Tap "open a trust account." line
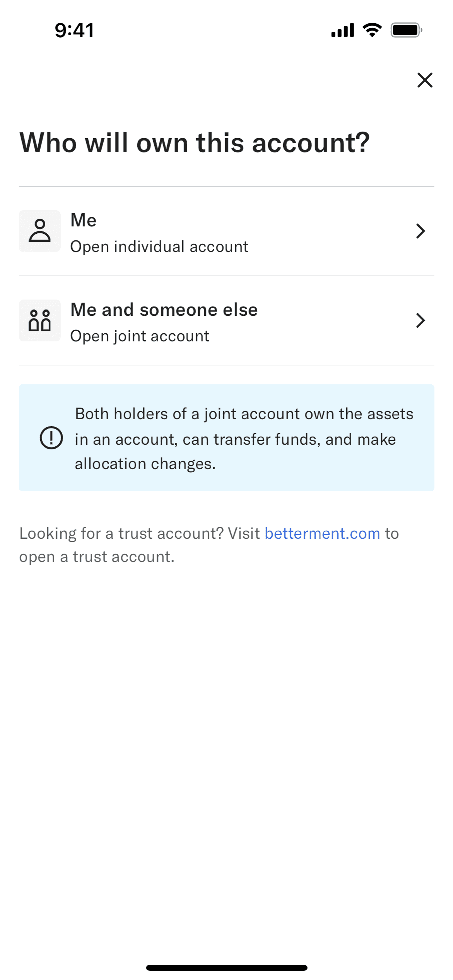 [97, 557]
